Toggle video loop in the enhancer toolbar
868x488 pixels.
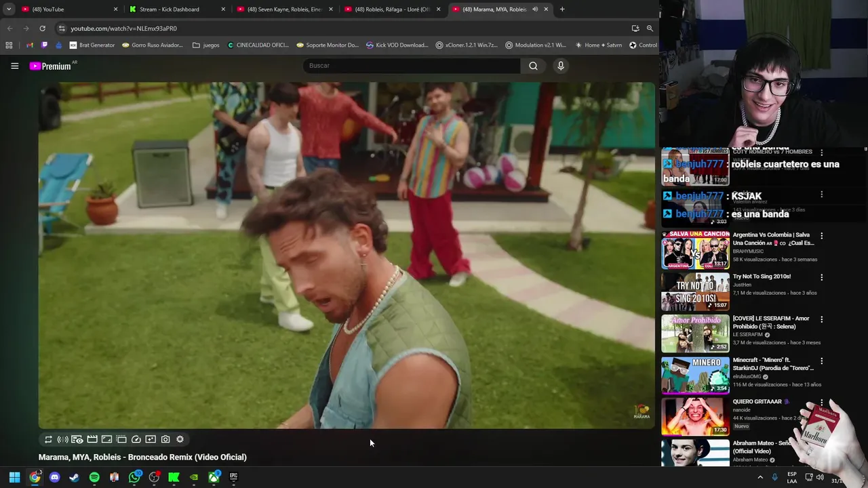click(x=48, y=439)
